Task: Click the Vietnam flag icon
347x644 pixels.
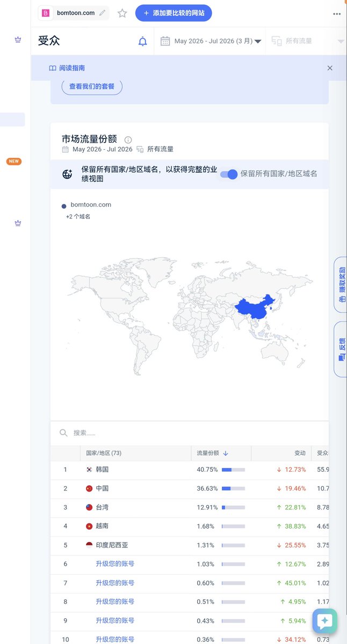Action: pyautogui.click(x=89, y=526)
